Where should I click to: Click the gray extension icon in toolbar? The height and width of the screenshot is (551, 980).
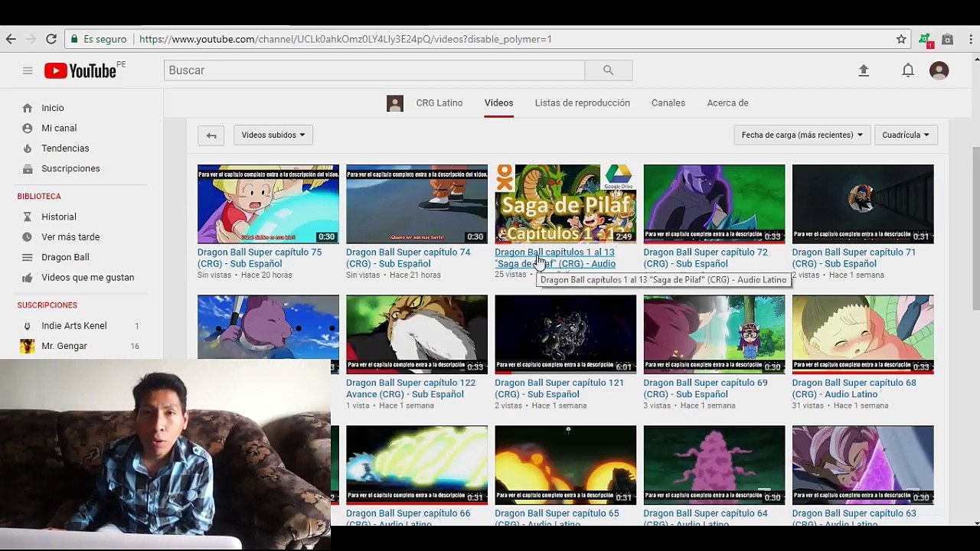pos(948,39)
